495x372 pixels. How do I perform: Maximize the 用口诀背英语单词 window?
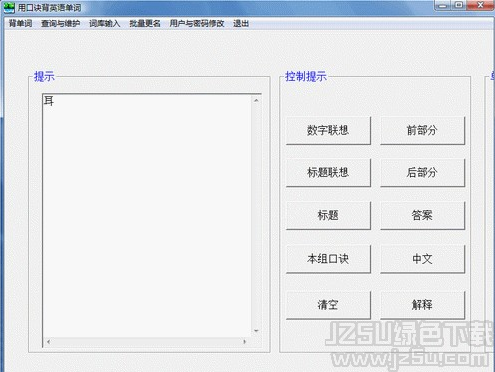pos(459,5)
